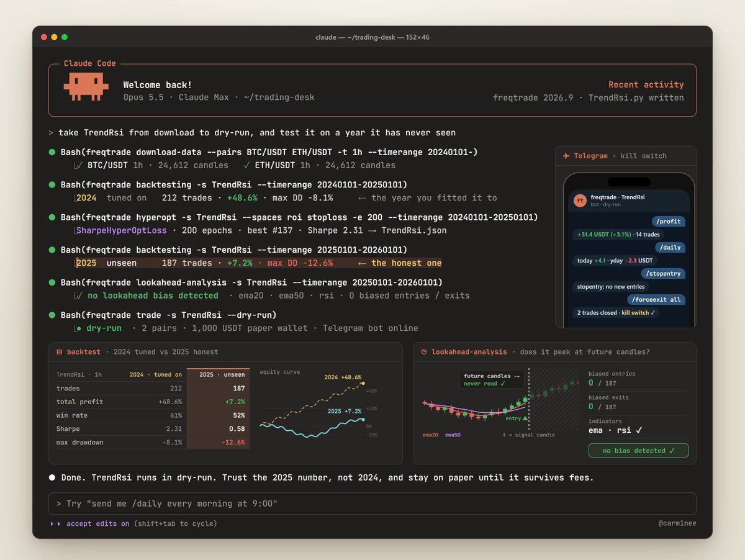Click the green dot beside the hyperopt command
Image resolution: width=745 pixels, height=560 pixels.
[x=52, y=217]
